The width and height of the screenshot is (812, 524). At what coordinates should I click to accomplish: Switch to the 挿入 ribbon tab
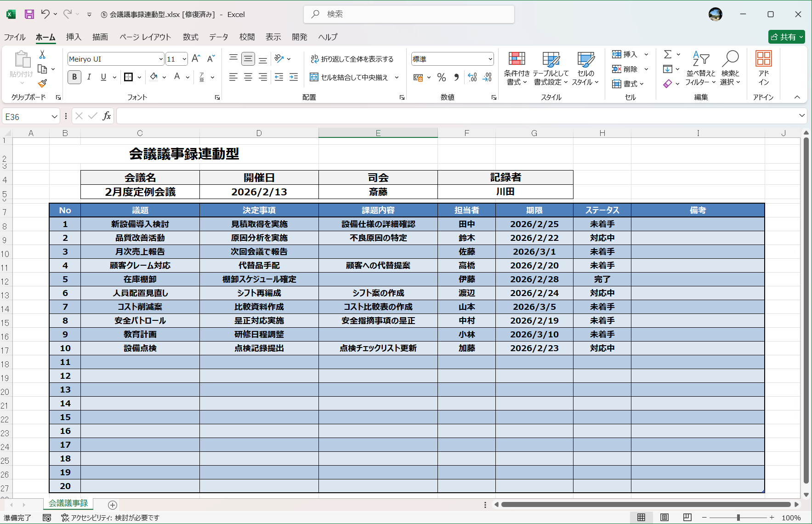74,37
